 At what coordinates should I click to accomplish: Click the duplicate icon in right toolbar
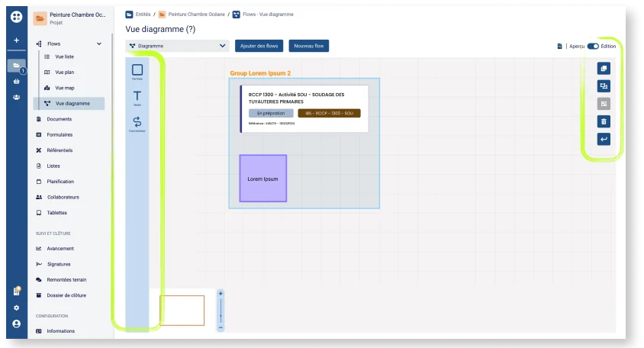(604, 69)
